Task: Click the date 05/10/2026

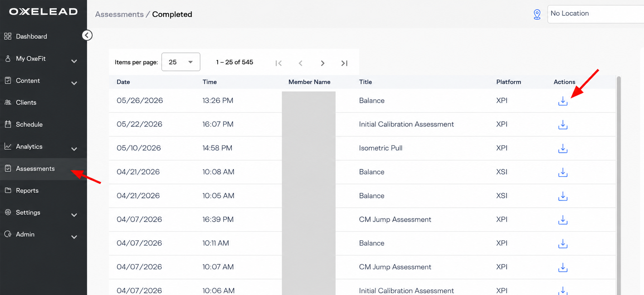Action: coord(139,148)
